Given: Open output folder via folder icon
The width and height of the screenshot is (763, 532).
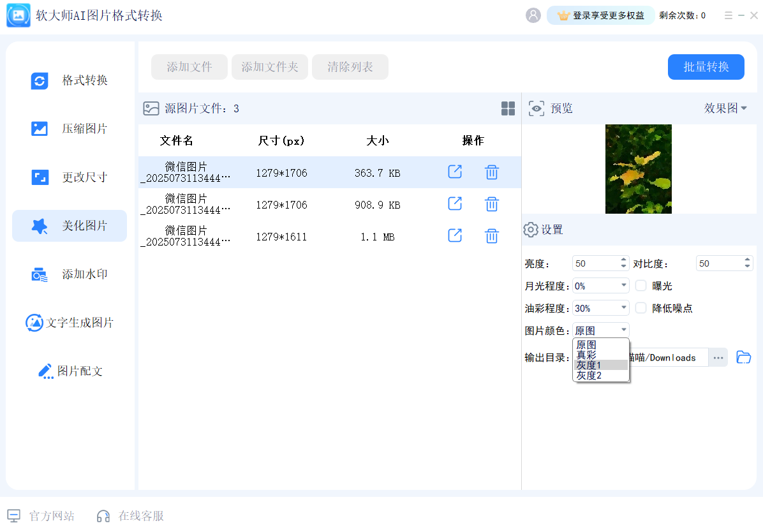Looking at the screenshot, I should click(x=743, y=357).
